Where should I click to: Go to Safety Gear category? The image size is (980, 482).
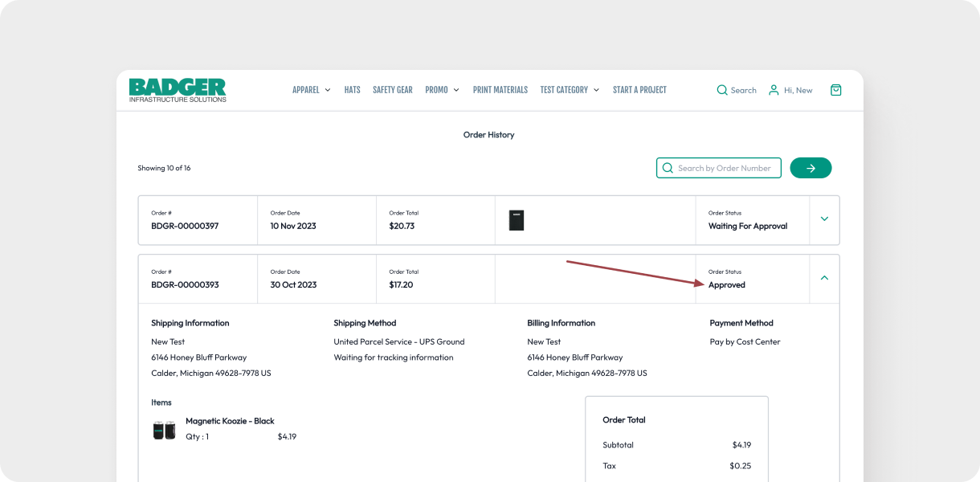pos(393,90)
